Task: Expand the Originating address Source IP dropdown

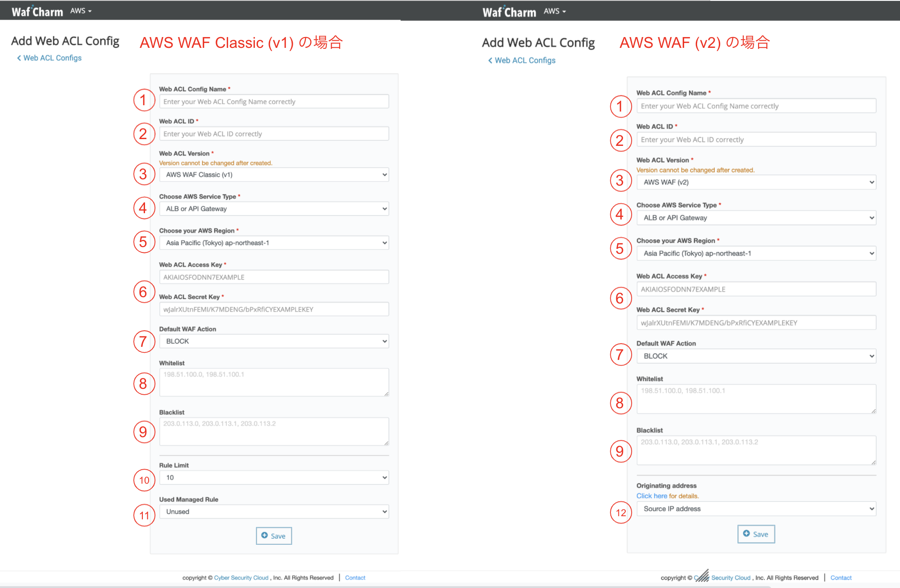Action: pos(756,509)
